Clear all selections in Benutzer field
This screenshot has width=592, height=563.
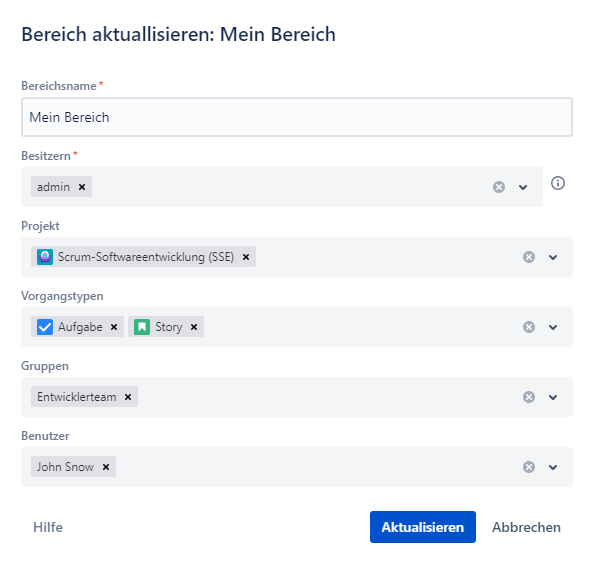coord(529,467)
